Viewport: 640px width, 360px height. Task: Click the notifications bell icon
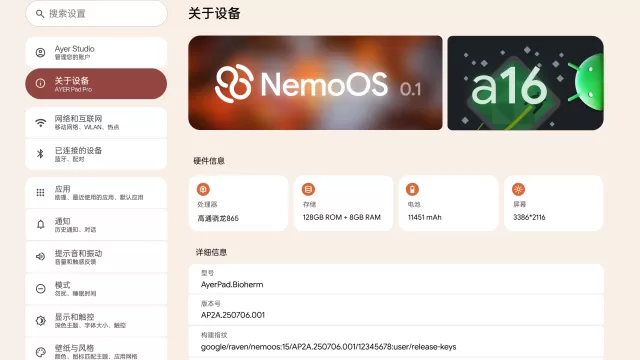(x=40, y=224)
